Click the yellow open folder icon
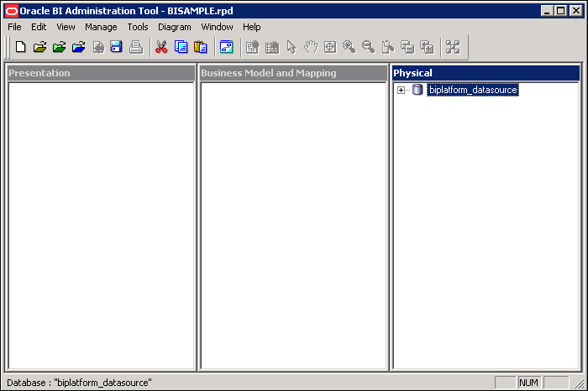This screenshot has width=588, height=391. click(x=39, y=47)
